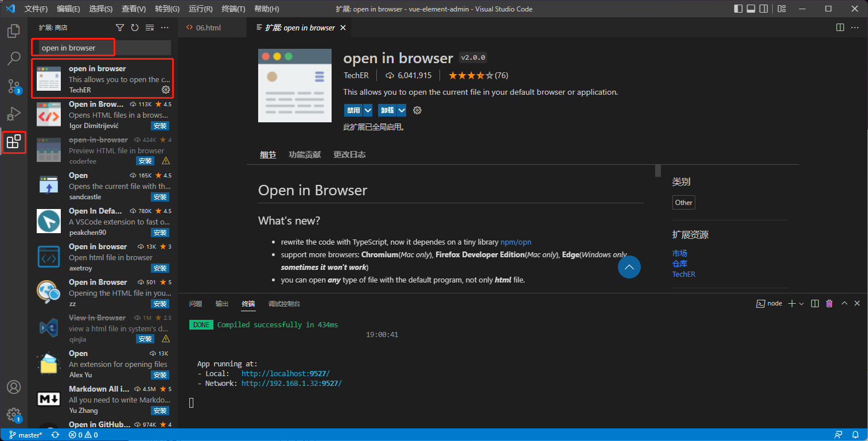The image size is (868, 441).
Task: Open the 市场 marketplace link
Action: (680, 253)
